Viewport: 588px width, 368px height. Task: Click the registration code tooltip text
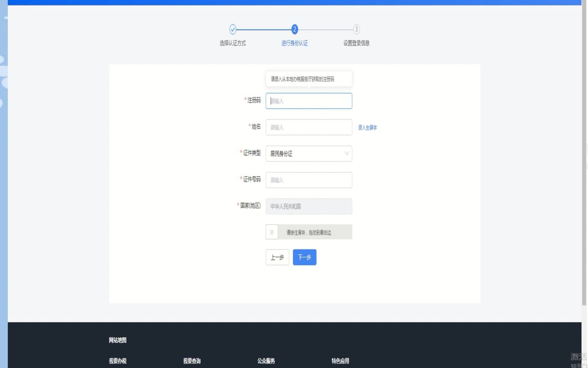coord(303,79)
